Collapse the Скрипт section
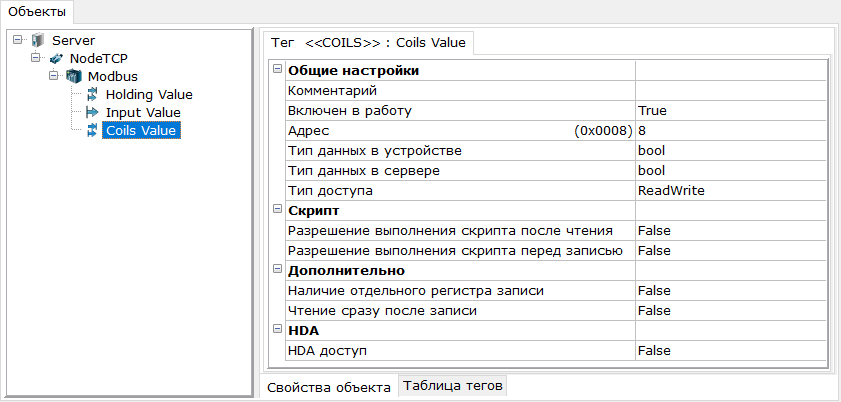This screenshot has height=402, width=841. click(277, 209)
